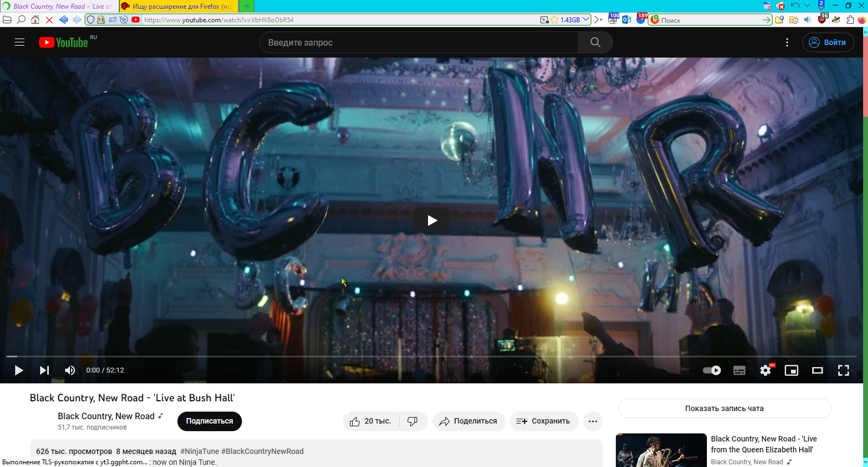Click the undo closed tab arrow
This screenshot has height=467, width=868.
coord(795,5)
